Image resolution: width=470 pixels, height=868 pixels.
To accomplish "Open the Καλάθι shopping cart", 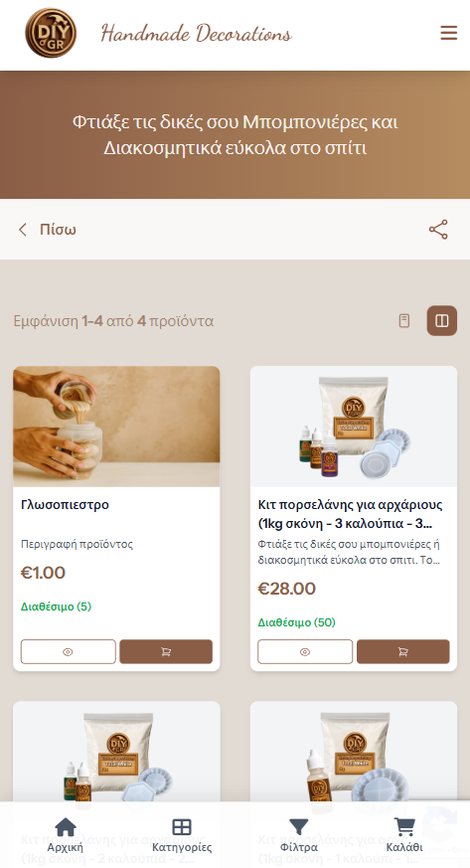I will pos(404,835).
